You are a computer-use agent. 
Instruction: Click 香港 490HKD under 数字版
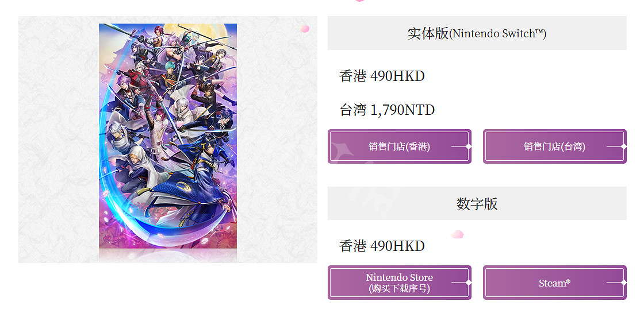[x=382, y=246]
